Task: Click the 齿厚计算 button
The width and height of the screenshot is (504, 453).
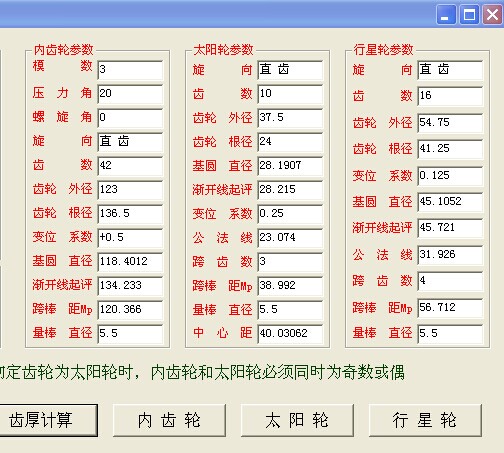Action: [48, 420]
